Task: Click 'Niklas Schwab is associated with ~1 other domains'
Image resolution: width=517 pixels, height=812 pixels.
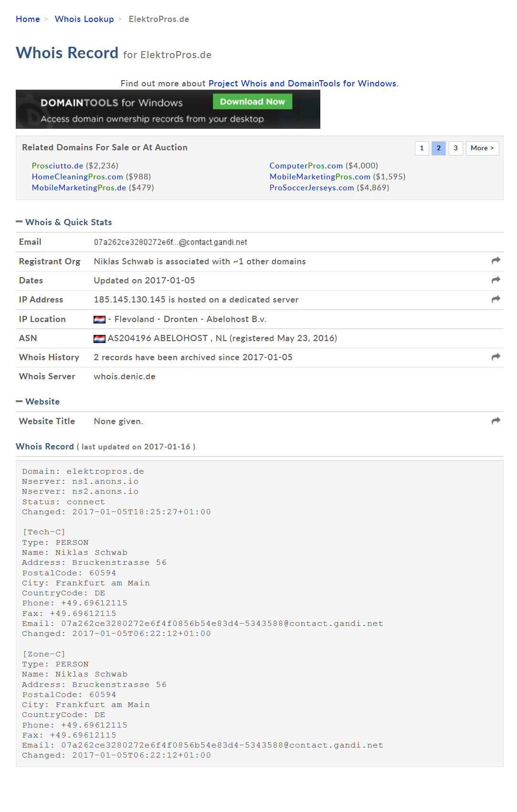Action: [x=200, y=261]
